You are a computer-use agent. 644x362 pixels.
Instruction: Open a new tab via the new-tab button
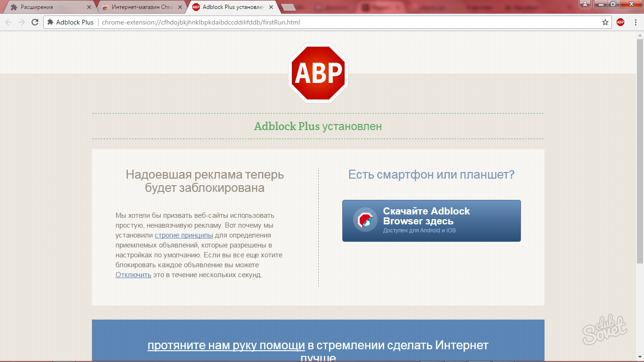pos(288,8)
